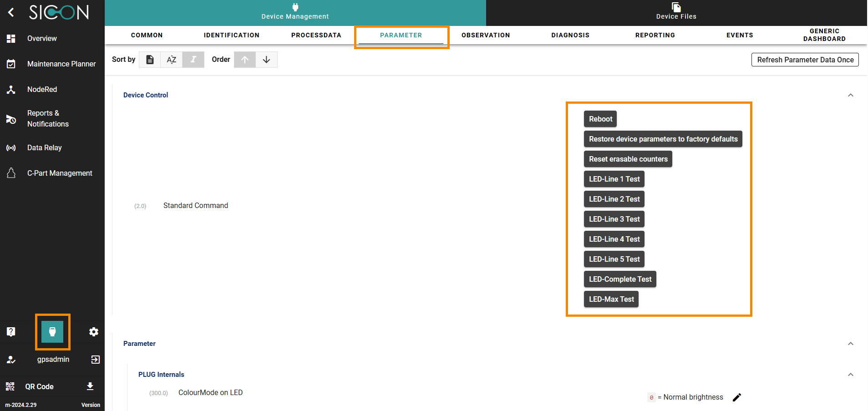
Task: Open the Device Files section
Action: [676, 12]
